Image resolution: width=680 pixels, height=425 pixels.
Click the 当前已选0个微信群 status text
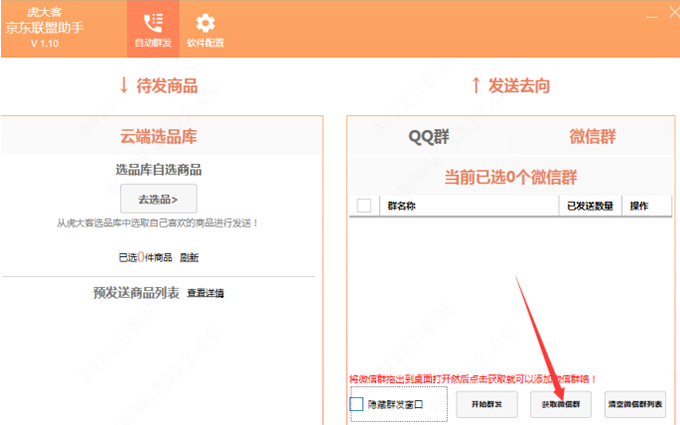point(510,177)
